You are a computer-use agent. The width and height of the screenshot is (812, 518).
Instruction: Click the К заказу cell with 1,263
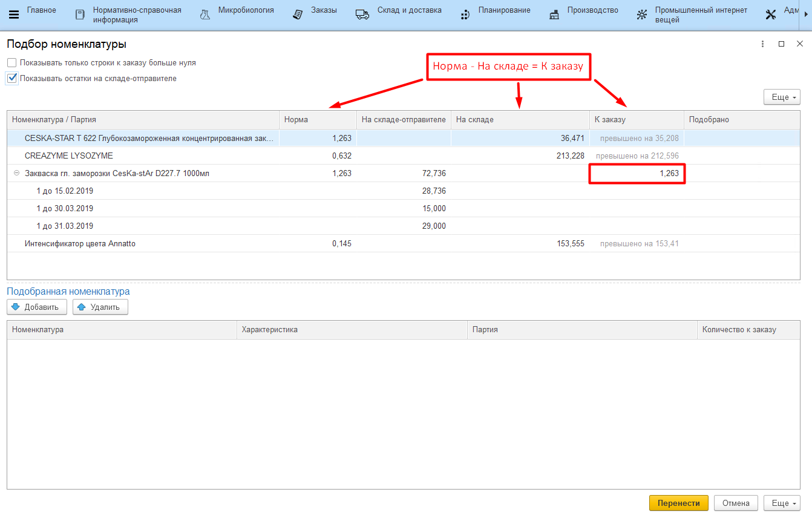[x=637, y=174]
